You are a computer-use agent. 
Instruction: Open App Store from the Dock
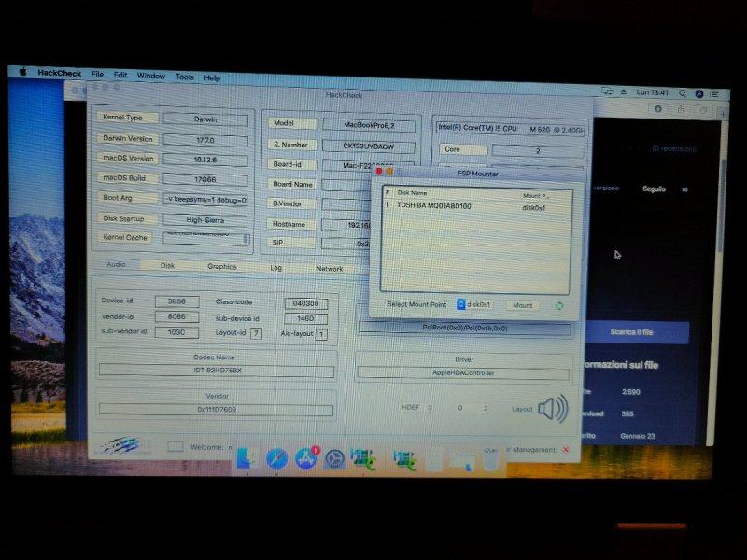click(306, 458)
